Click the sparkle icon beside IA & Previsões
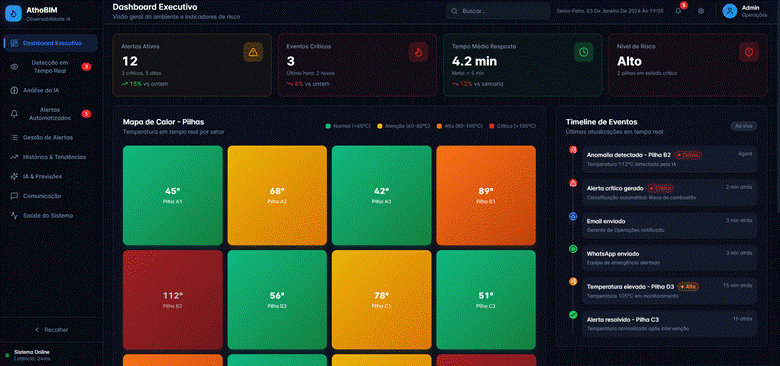 click(14, 177)
